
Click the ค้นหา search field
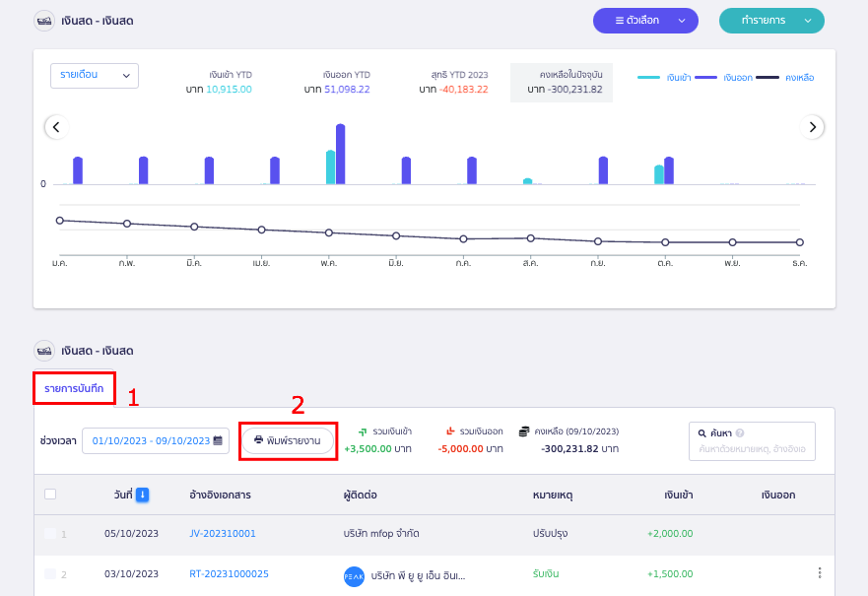[752, 441]
